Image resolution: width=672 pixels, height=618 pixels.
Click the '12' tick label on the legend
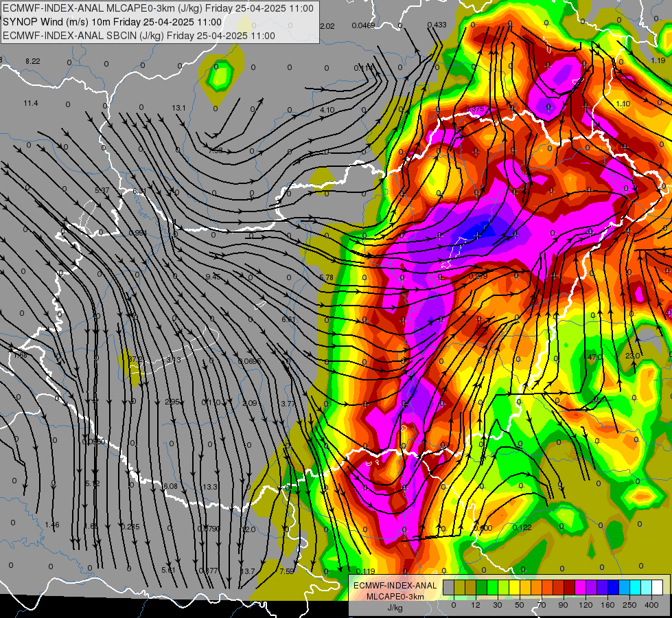476,605
